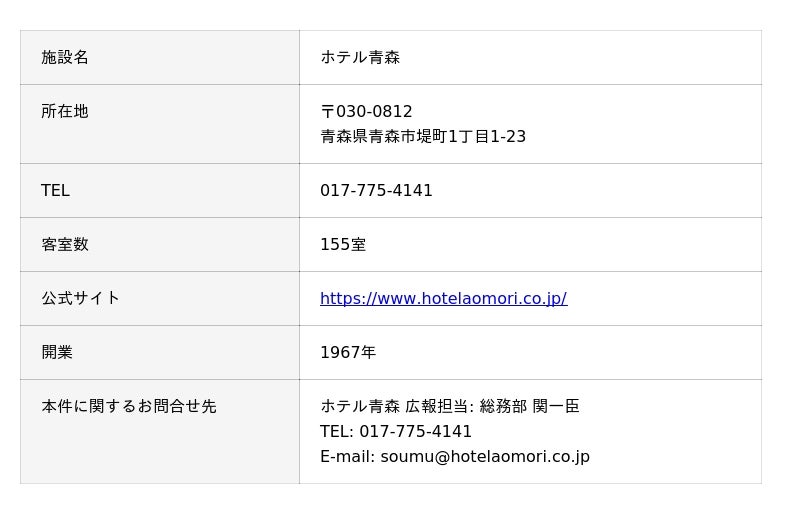
Task: Click the 公式サイト header cell
Action: (x=80, y=298)
